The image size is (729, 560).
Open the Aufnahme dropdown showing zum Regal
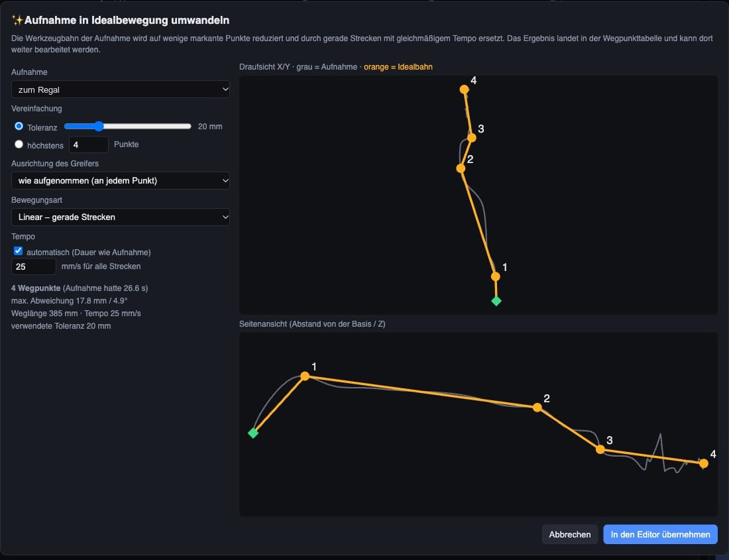(121, 89)
